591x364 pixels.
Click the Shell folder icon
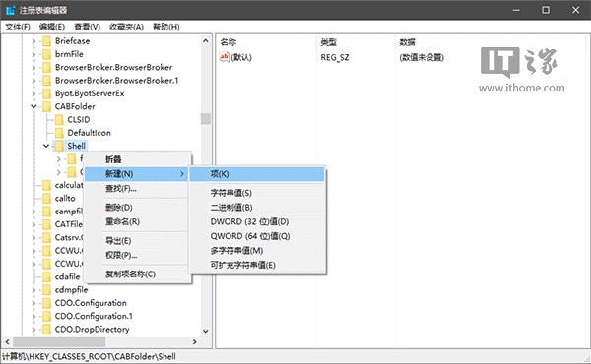59,146
